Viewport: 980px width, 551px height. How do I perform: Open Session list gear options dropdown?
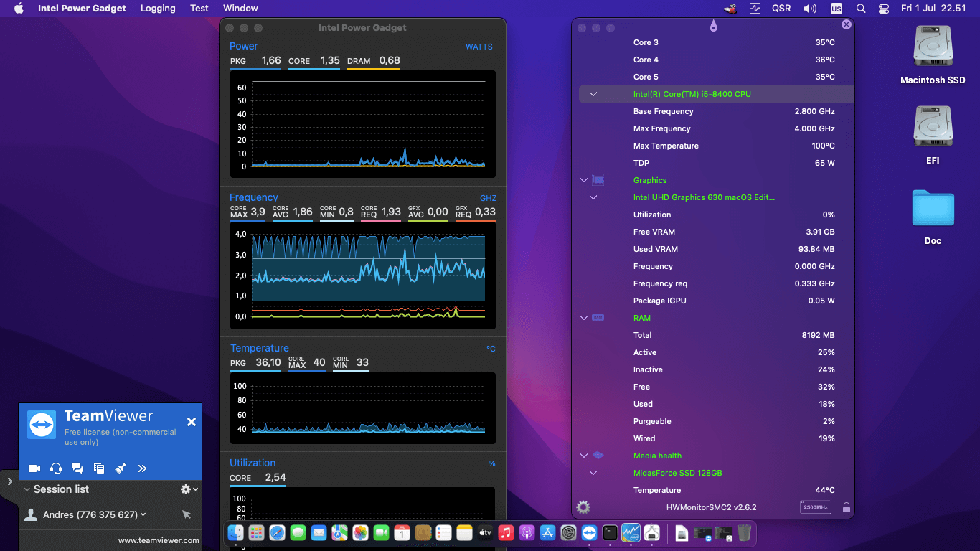point(189,489)
